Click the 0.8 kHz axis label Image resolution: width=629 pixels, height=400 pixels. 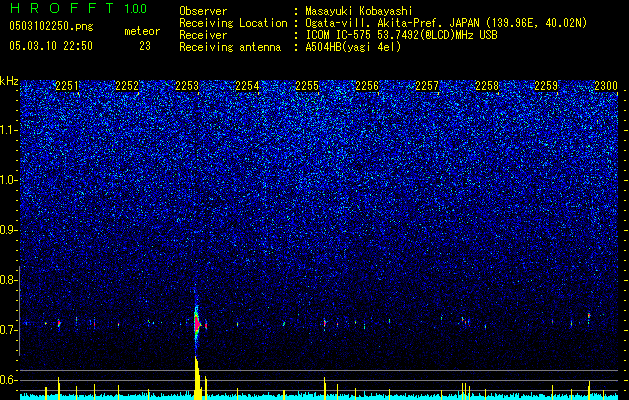tap(9, 280)
